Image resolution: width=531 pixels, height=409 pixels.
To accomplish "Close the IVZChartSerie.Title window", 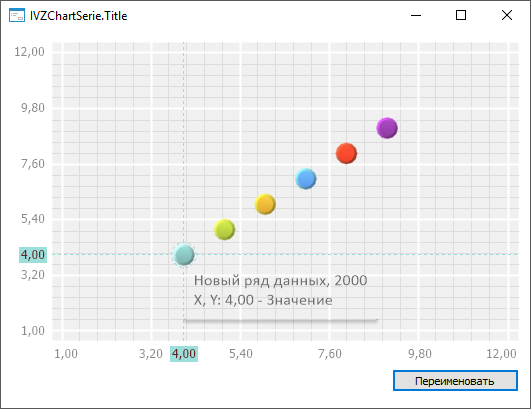I will click(x=507, y=15).
